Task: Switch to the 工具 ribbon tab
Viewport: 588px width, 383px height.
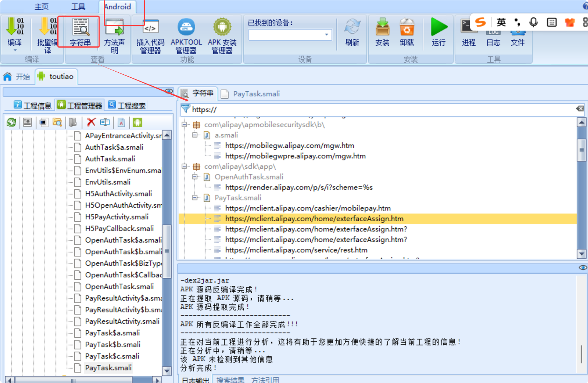Action: tap(78, 7)
